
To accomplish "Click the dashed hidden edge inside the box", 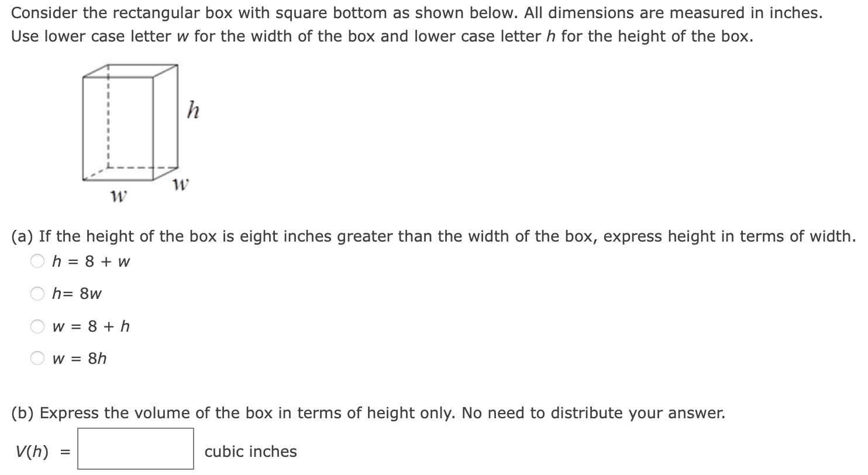I will pyautogui.click(x=108, y=117).
